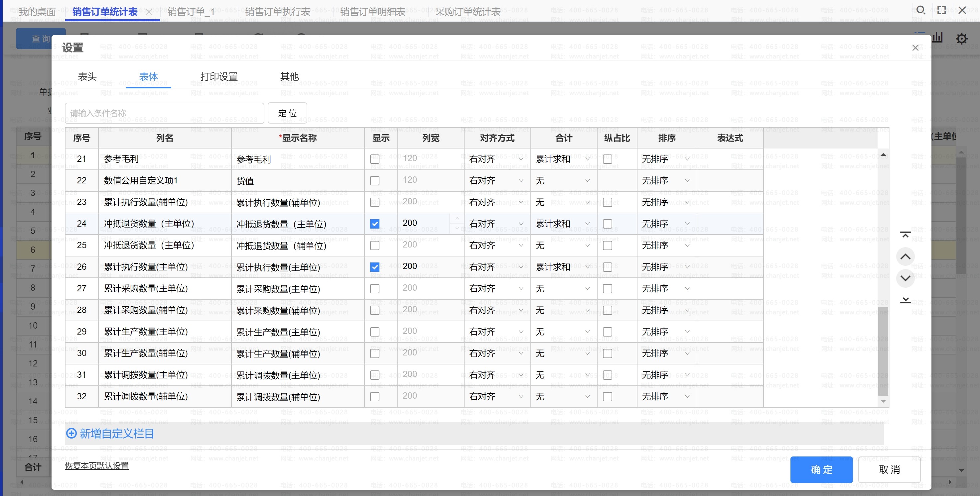
Task: Click the move row down chevron icon
Action: (x=905, y=278)
